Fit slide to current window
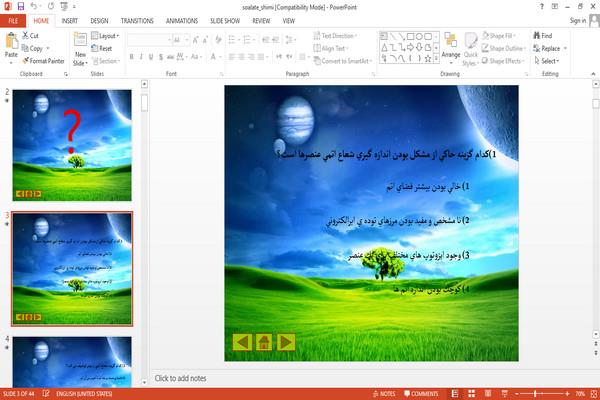Image resolution: width=600 pixels, height=400 pixels. (x=594, y=393)
